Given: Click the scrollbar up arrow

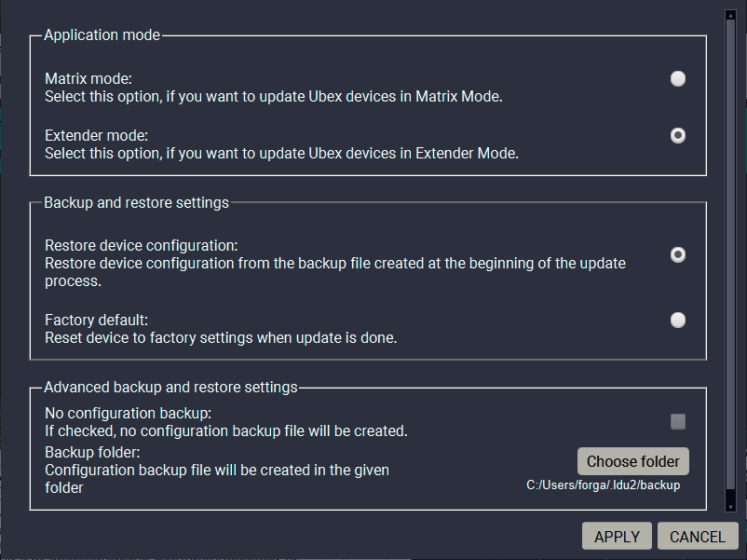Looking at the screenshot, I should pyautogui.click(x=730, y=14).
